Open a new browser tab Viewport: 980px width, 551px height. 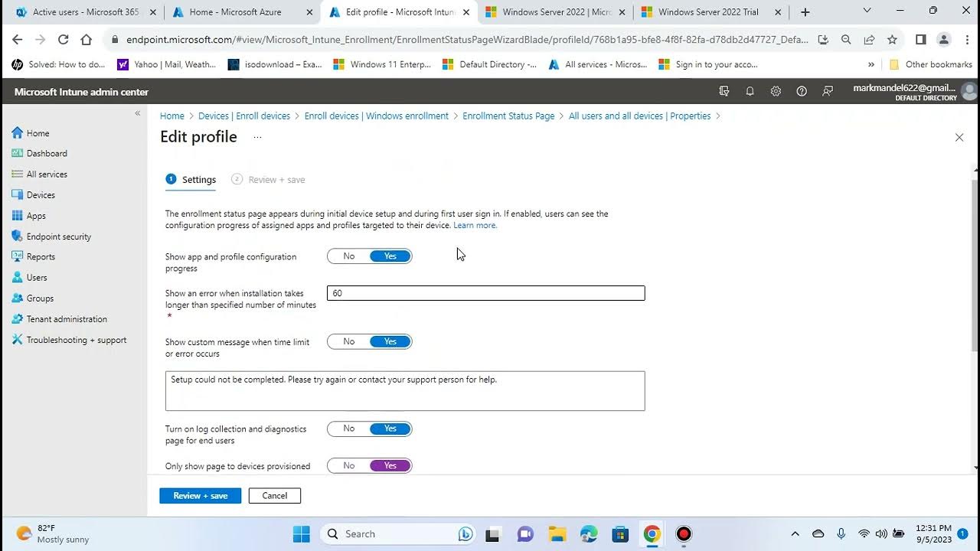(805, 12)
